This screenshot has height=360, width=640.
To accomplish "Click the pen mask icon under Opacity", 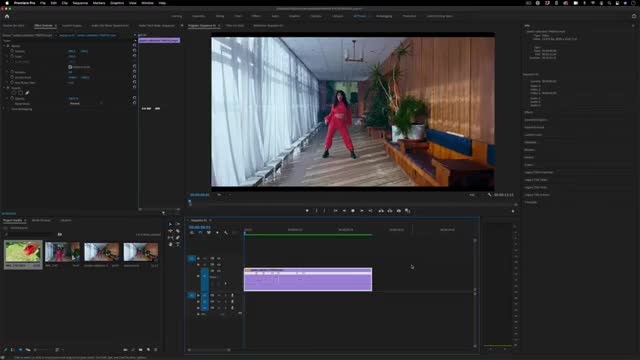I will click(27, 93).
